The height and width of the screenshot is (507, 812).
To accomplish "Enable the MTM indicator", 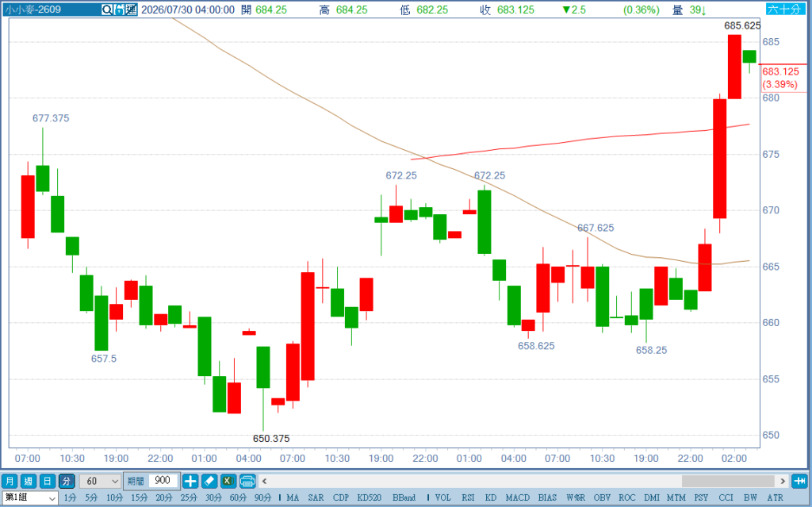I will (676, 497).
